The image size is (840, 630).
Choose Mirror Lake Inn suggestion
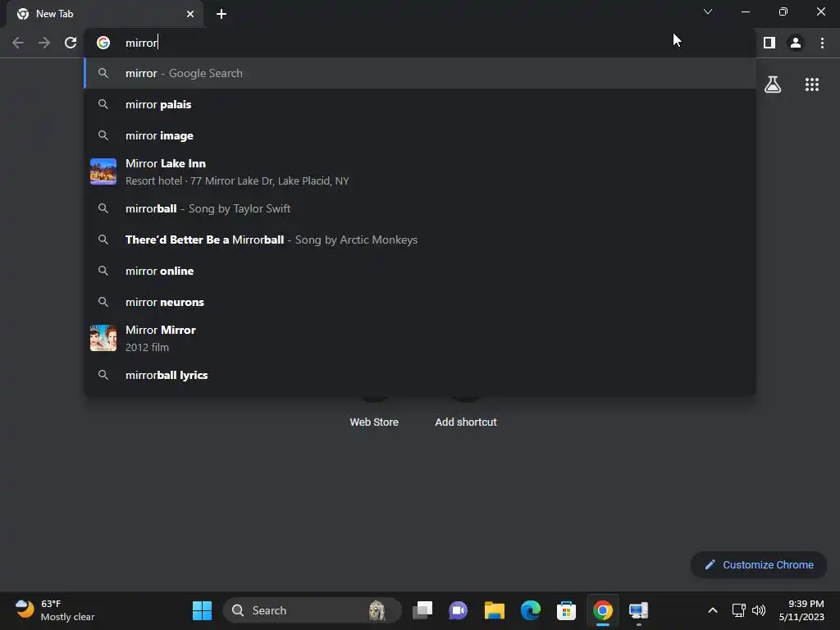point(420,172)
